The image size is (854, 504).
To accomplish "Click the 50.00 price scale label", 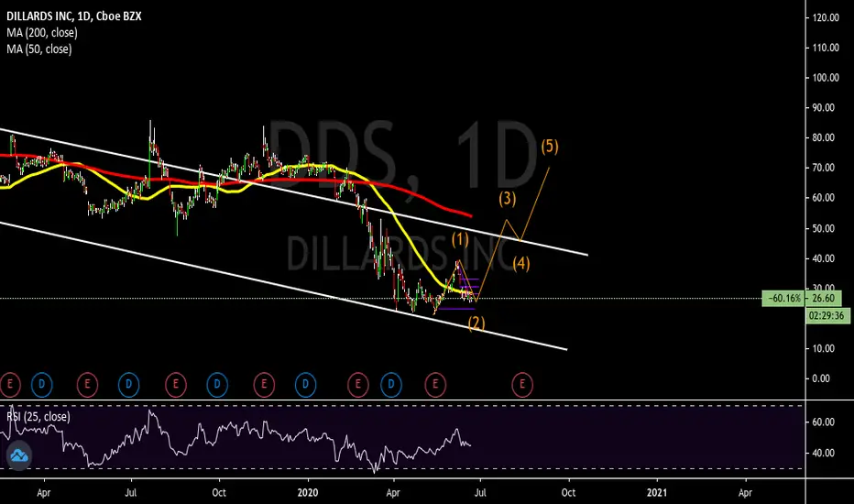I will [824, 228].
